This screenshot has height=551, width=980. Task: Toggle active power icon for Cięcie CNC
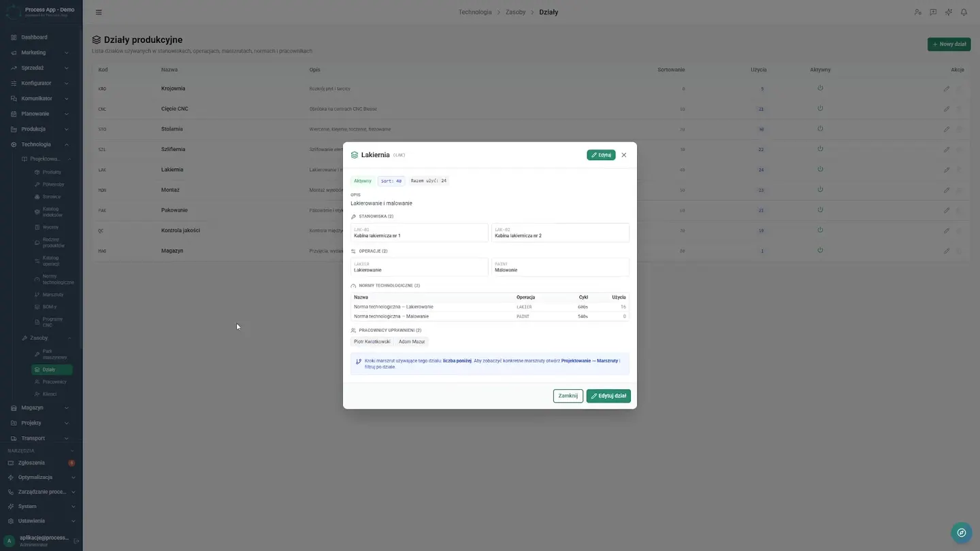pos(820,108)
